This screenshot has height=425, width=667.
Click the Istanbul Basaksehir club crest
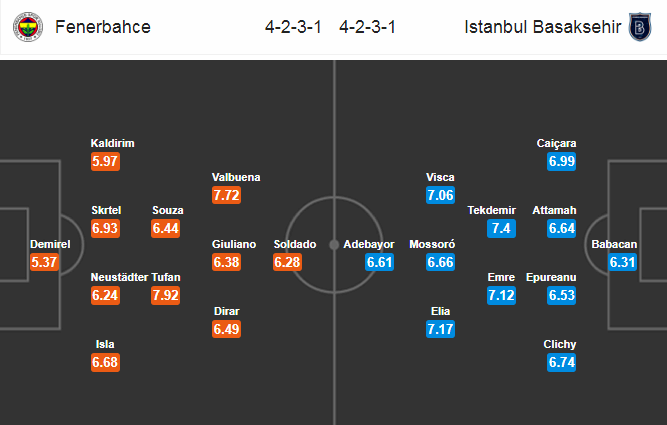[x=640, y=27]
